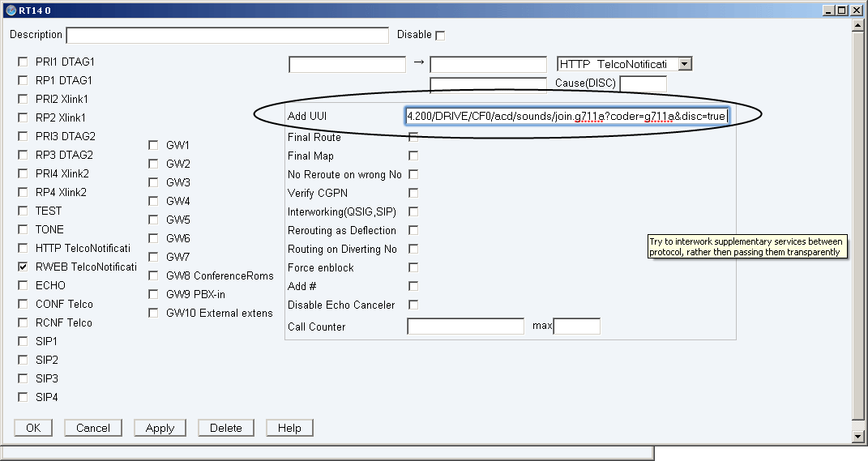The width and height of the screenshot is (868, 461).
Task: Confirm with the OK button
Action: coord(33,428)
